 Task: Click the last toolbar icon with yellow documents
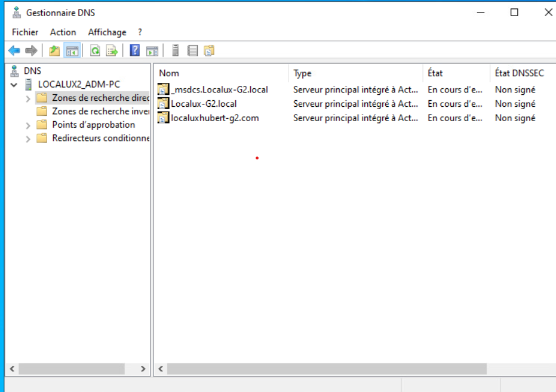click(x=208, y=51)
